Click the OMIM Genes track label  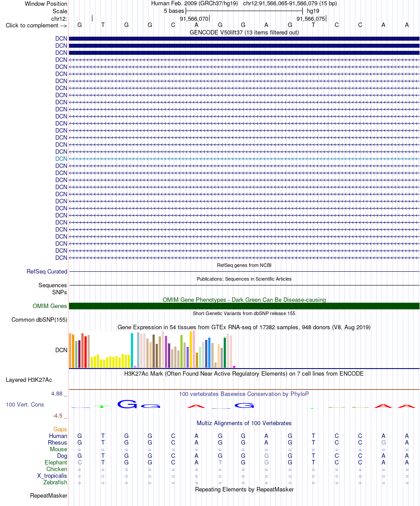[50, 306]
